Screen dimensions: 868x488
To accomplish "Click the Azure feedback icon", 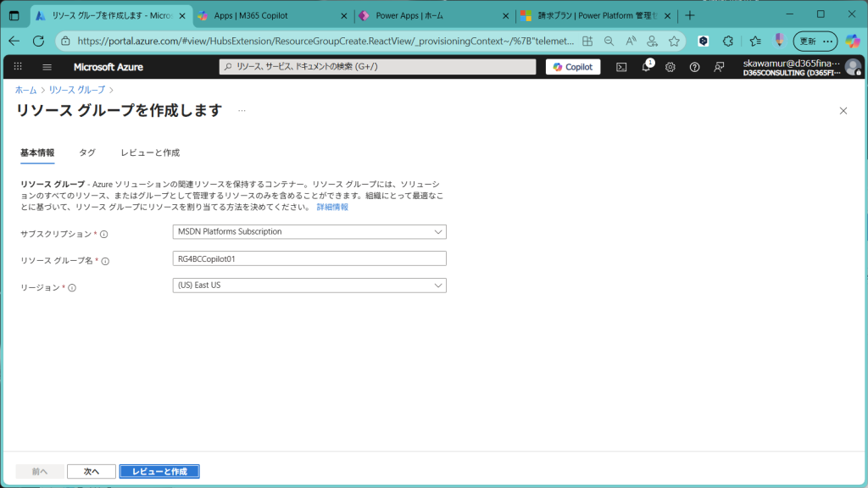I will pos(719,67).
